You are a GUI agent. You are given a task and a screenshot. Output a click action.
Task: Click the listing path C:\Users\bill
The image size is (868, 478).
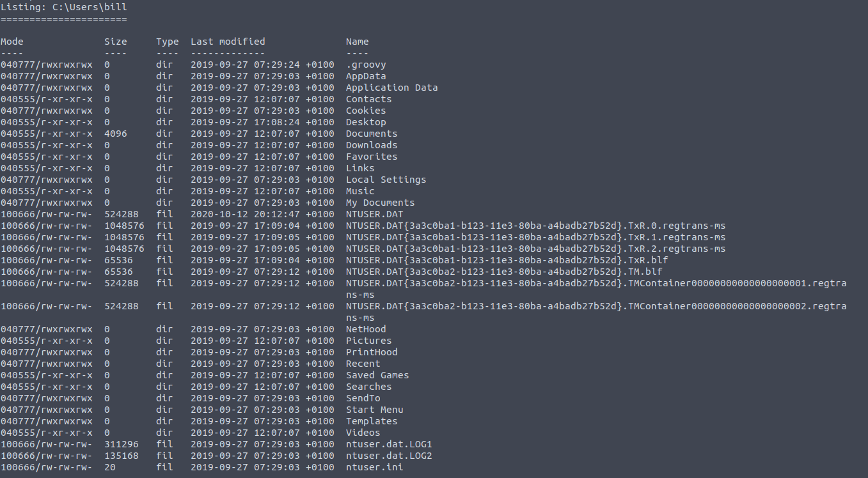pyautogui.click(x=90, y=7)
